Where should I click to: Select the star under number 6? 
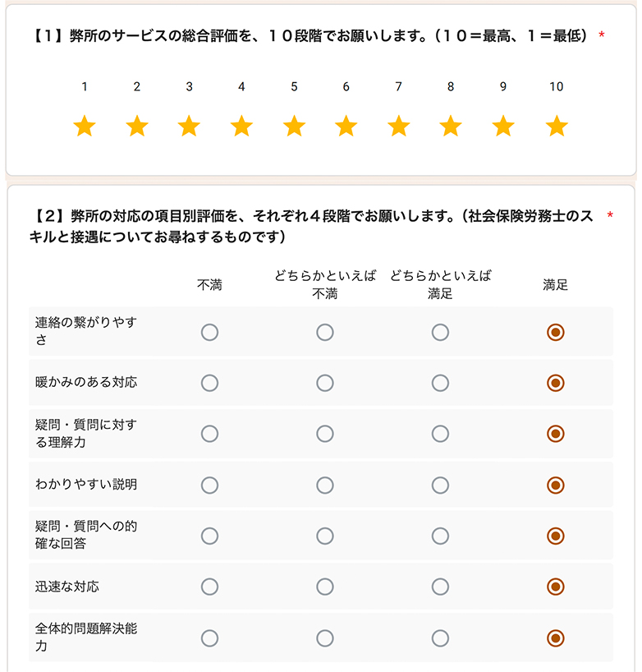coord(346,126)
